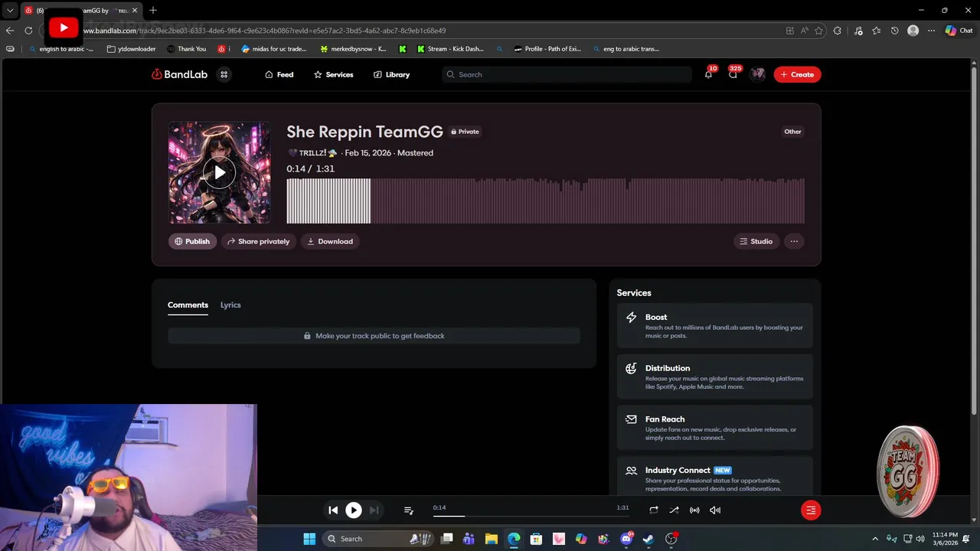Open the tab actions dropdown chevron
Viewport: 980px width, 551px height.
click(x=9, y=10)
